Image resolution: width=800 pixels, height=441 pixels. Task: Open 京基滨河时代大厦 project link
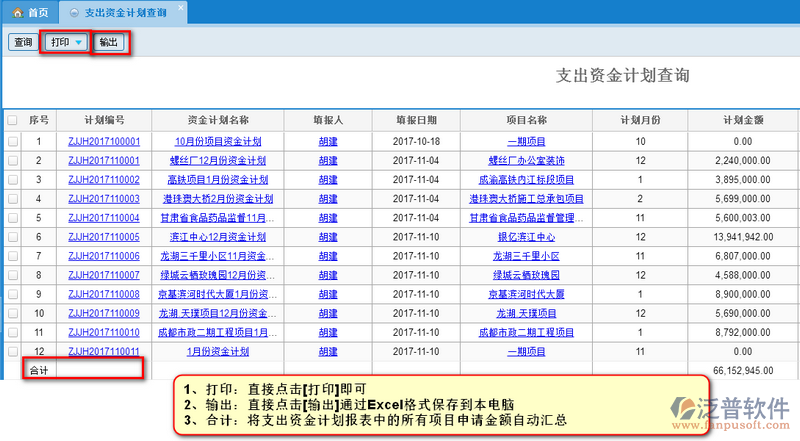click(x=525, y=294)
